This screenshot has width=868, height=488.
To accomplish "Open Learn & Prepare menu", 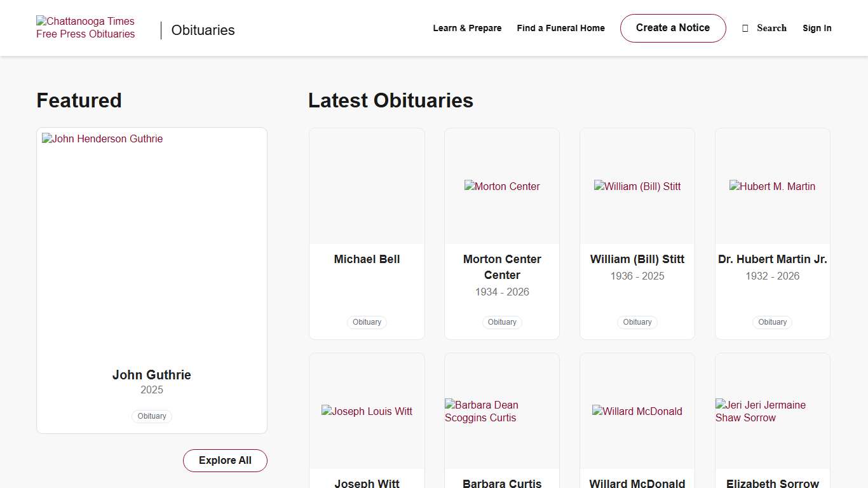I will click(467, 28).
